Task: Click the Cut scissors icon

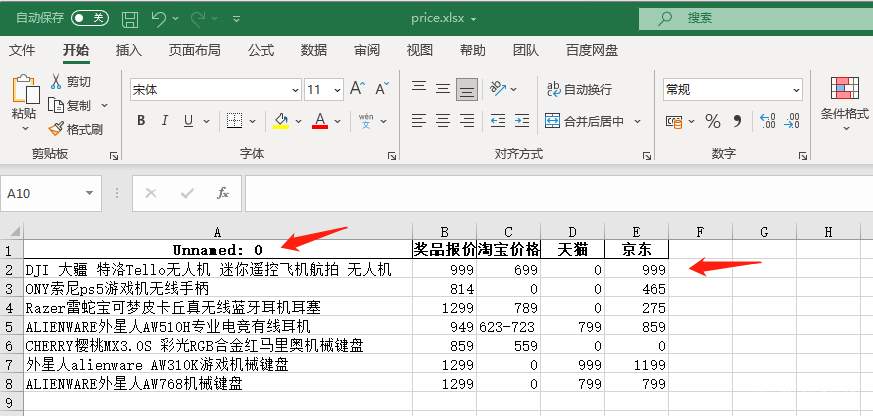Action: 56,82
